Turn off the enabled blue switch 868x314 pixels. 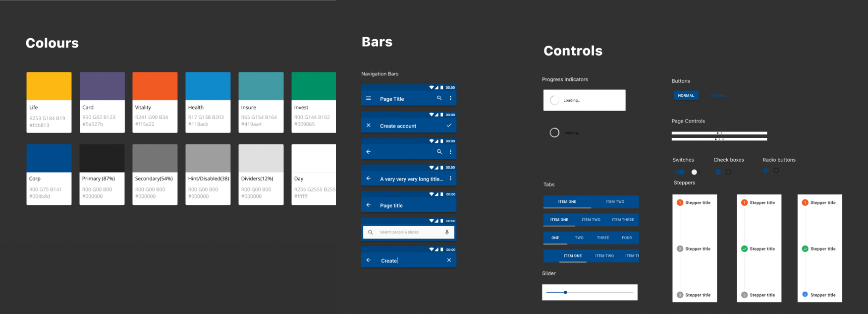click(680, 172)
